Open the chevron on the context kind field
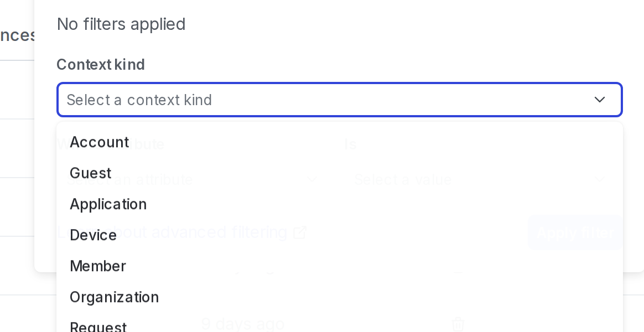 pos(600,100)
